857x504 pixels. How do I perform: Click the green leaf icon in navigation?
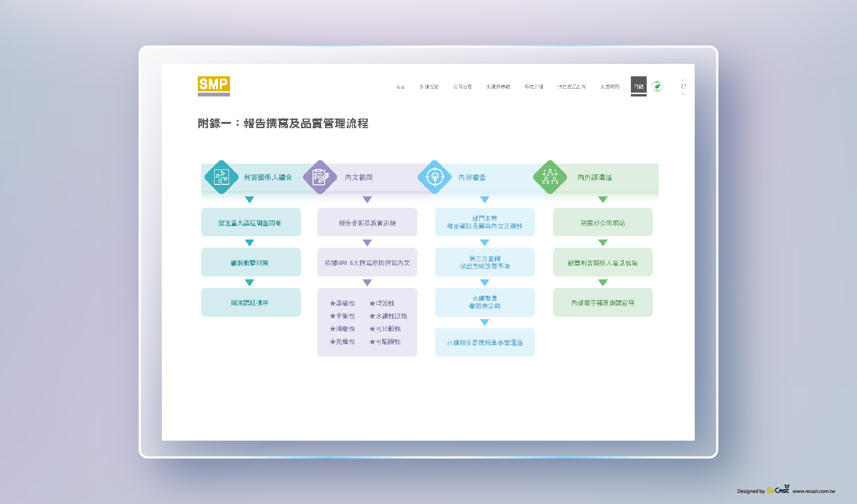(x=657, y=86)
